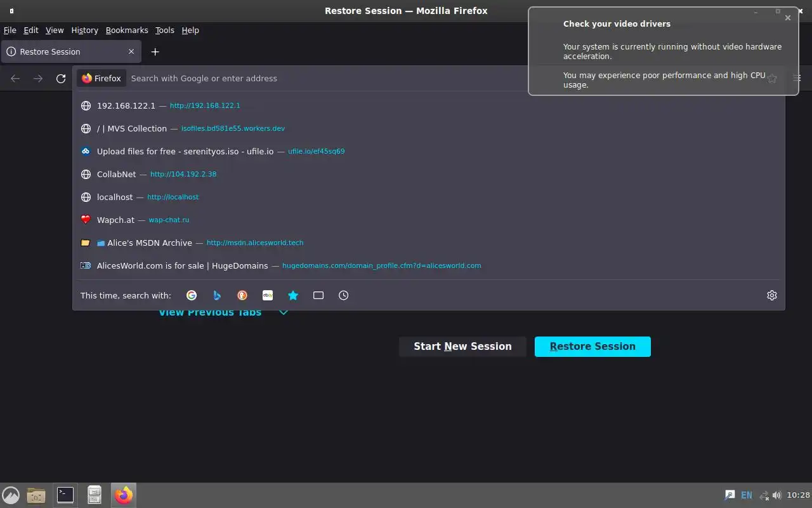Dismiss the video drivers notification
The height and width of the screenshot is (508, 812).
[x=788, y=18]
